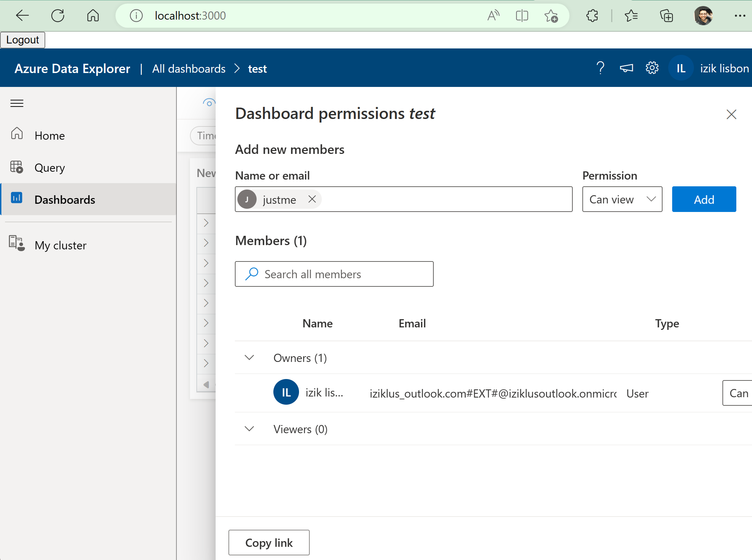The height and width of the screenshot is (560, 752).
Task: Click the search all members input field
Action: coord(334,274)
